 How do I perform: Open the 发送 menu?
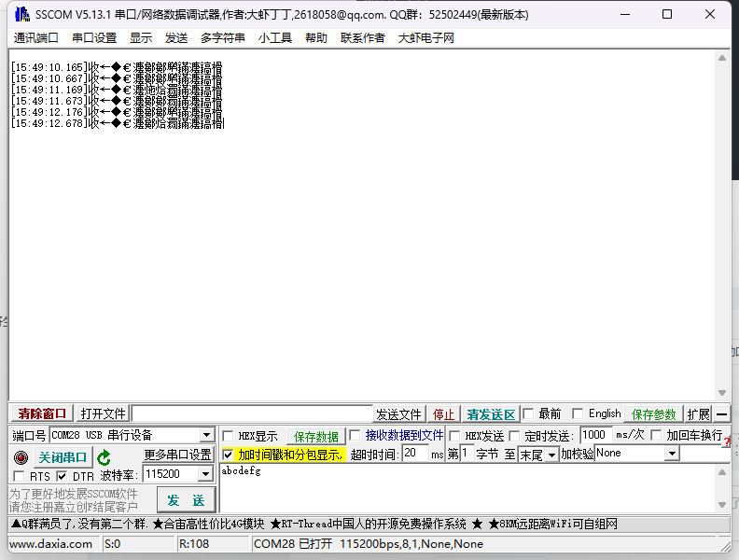[x=176, y=37]
